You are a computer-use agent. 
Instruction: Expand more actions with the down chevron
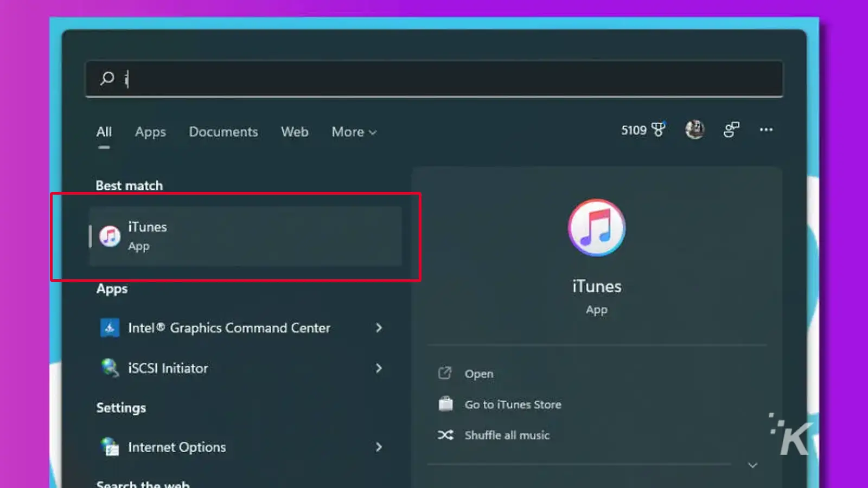tap(752, 465)
